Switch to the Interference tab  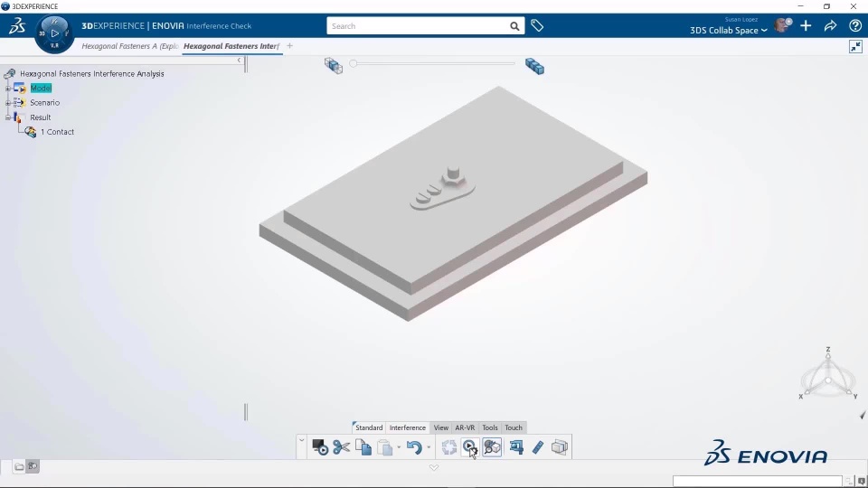pos(408,427)
